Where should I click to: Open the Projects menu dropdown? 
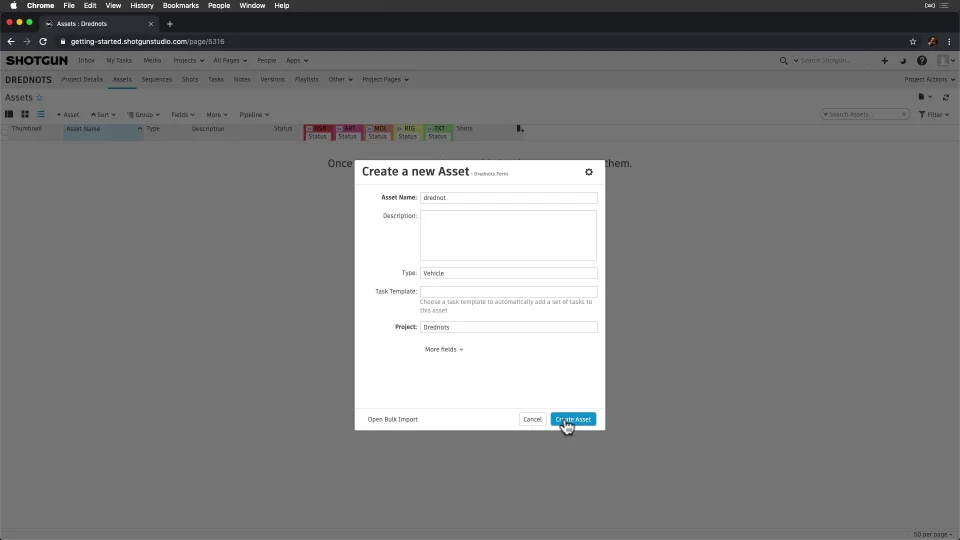[x=188, y=61]
